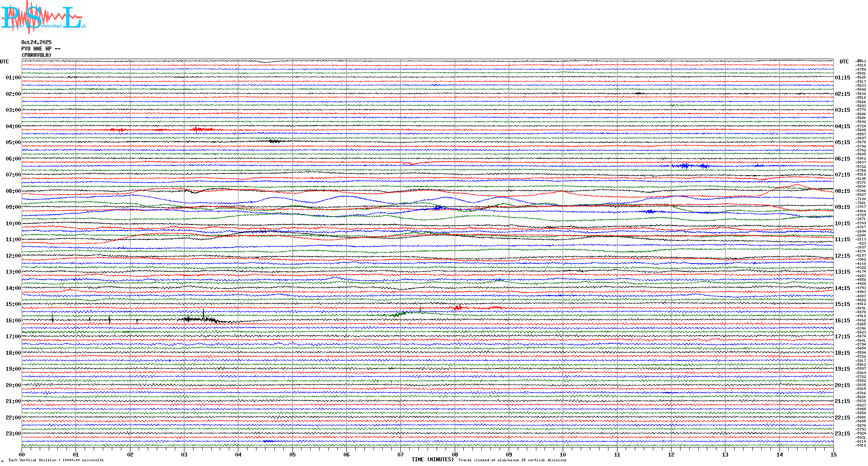Click the Oct24,2025 date label

point(36,42)
